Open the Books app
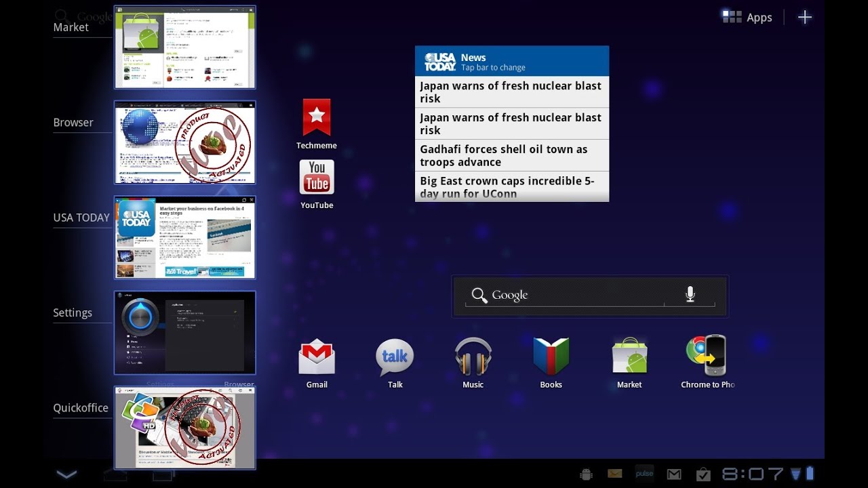The height and width of the screenshot is (488, 868). [551, 357]
